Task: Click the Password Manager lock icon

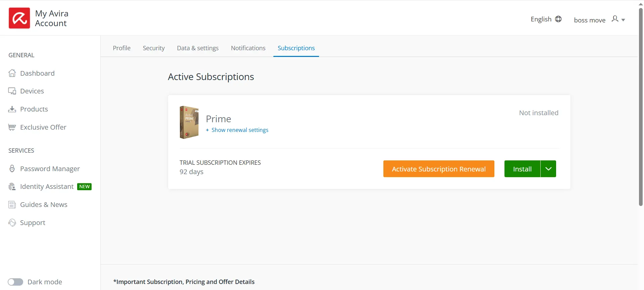Action: pyautogui.click(x=12, y=168)
